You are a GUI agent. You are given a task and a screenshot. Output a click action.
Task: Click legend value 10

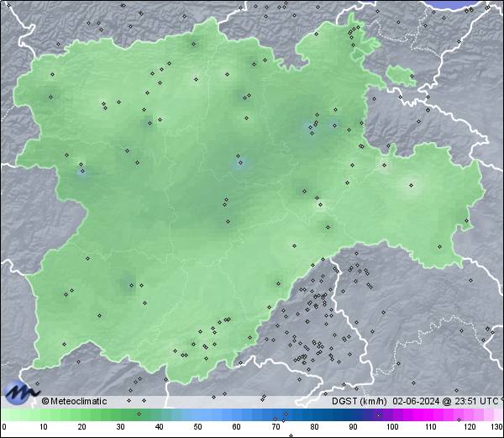(x=44, y=427)
